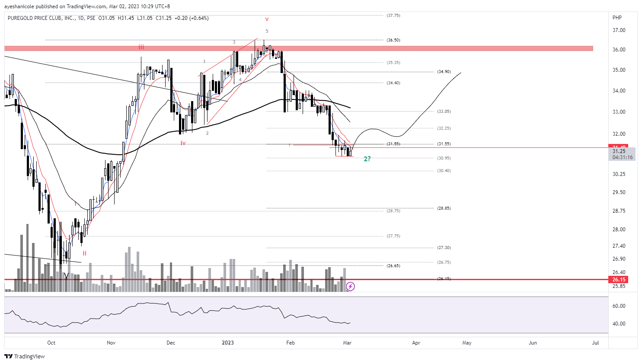Click the (34.40) price level label
This screenshot has width=642, height=364.
(393, 83)
